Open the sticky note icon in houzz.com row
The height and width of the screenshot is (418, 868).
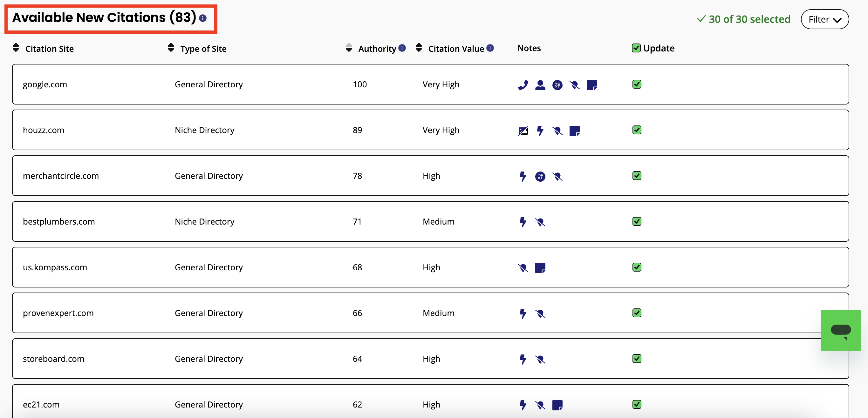click(575, 131)
